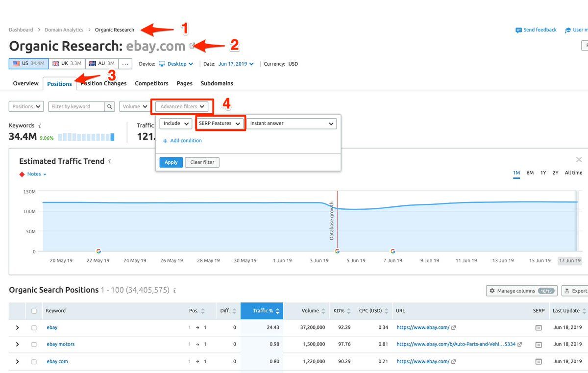This screenshot has width=588, height=373.
Task: Tick the checkbox for ebay motors row
Action: coord(34,345)
